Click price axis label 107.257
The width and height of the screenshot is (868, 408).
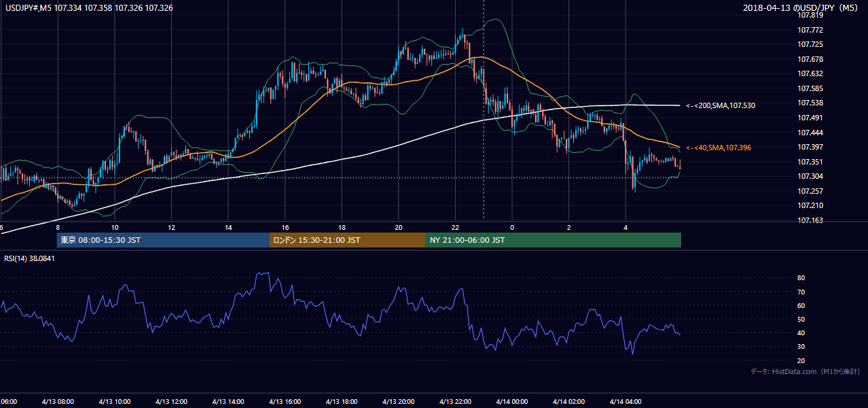click(812, 191)
